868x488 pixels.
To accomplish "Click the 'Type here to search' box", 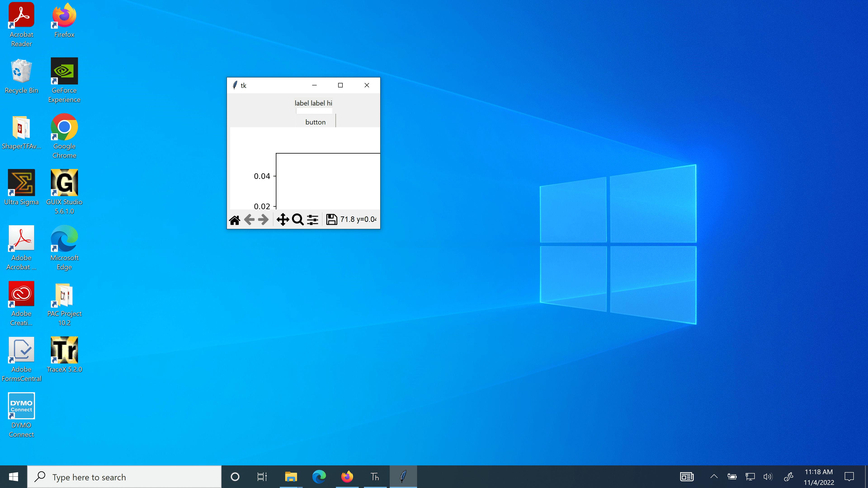I will (x=124, y=477).
